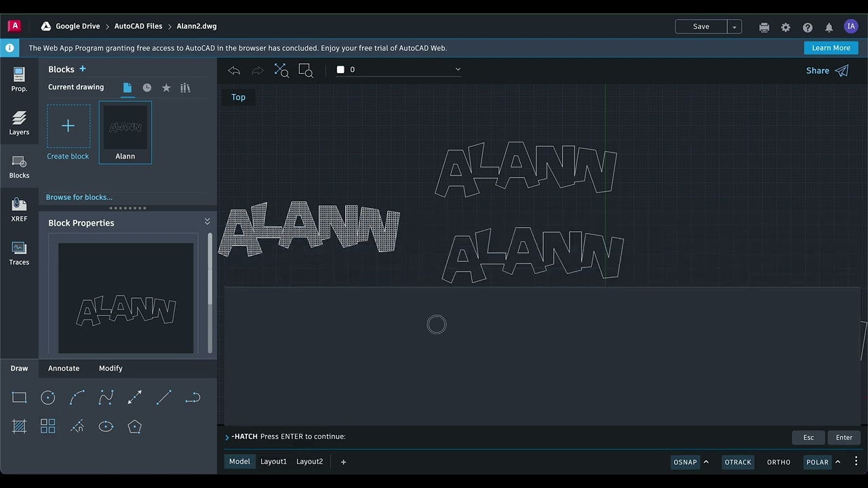Expand the command line history arrow
Image resolution: width=868 pixels, height=488 pixels.
click(x=227, y=437)
